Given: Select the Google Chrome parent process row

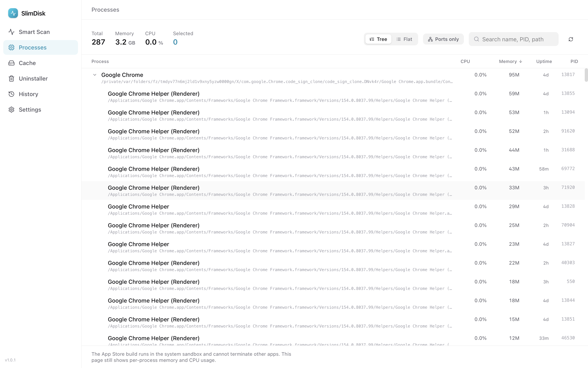Looking at the screenshot, I should coord(333,78).
